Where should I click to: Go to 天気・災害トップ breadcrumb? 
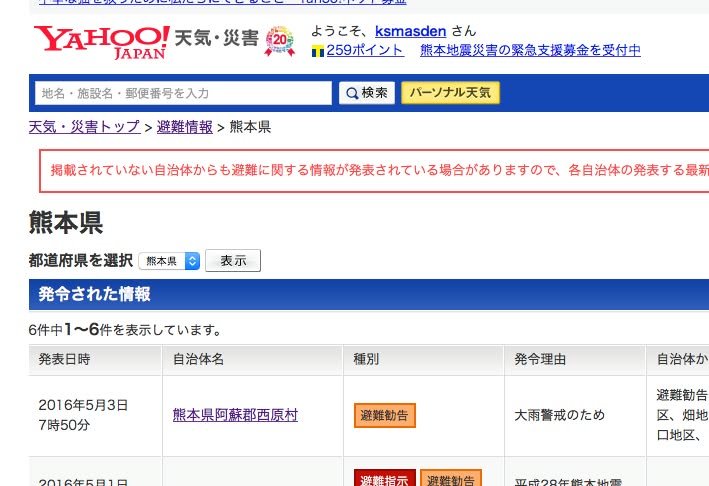click(x=84, y=127)
